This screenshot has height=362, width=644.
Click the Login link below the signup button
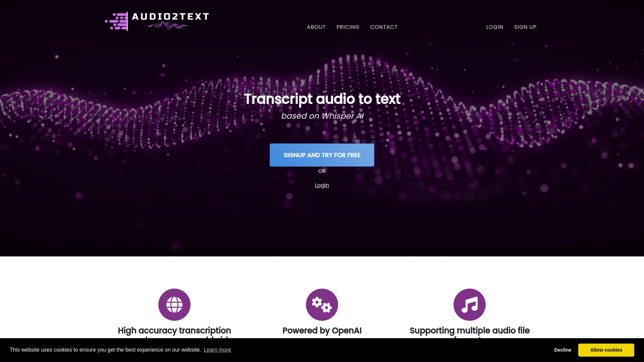pyautogui.click(x=322, y=185)
